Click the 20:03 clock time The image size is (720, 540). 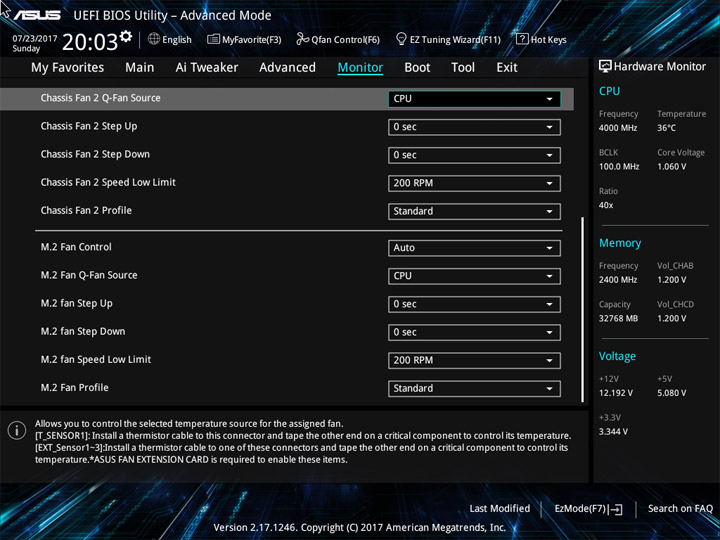[90, 42]
